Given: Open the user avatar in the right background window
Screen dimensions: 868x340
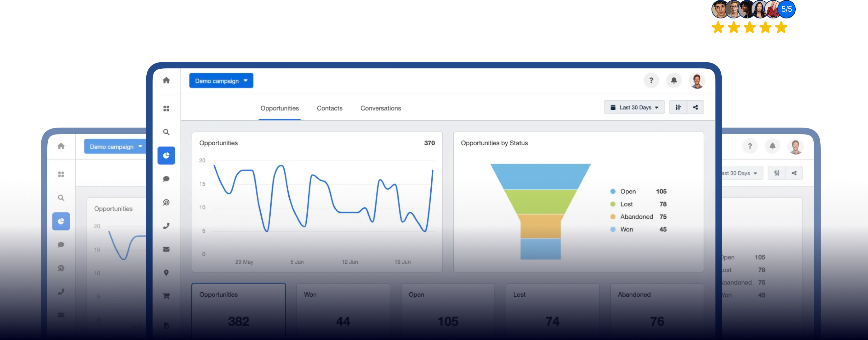Looking at the screenshot, I should tap(796, 147).
